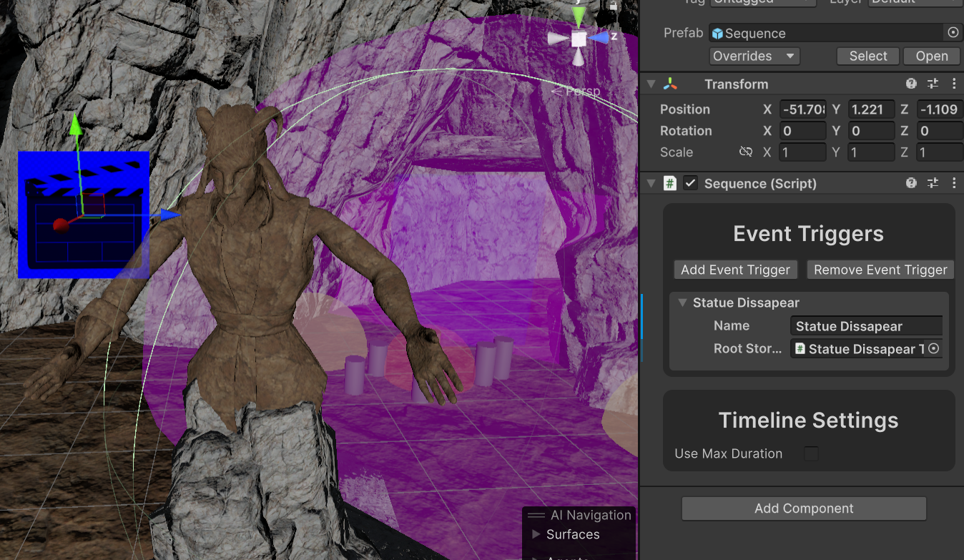Screen dimensions: 964x560
Task: Click the Add Component button
Action: [x=804, y=509]
